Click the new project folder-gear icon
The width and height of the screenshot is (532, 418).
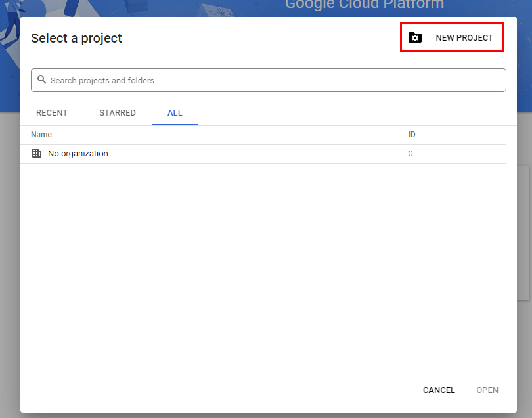point(414,37)
